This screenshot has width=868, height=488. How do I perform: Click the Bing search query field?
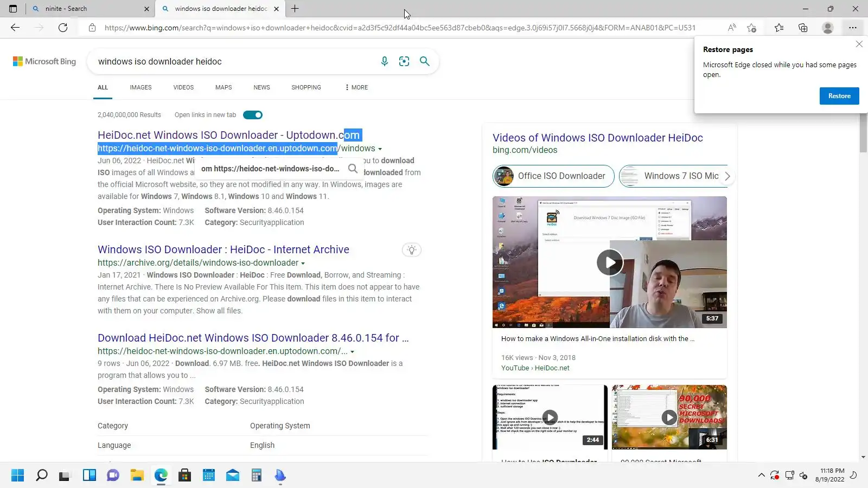[x=233, y=61]
